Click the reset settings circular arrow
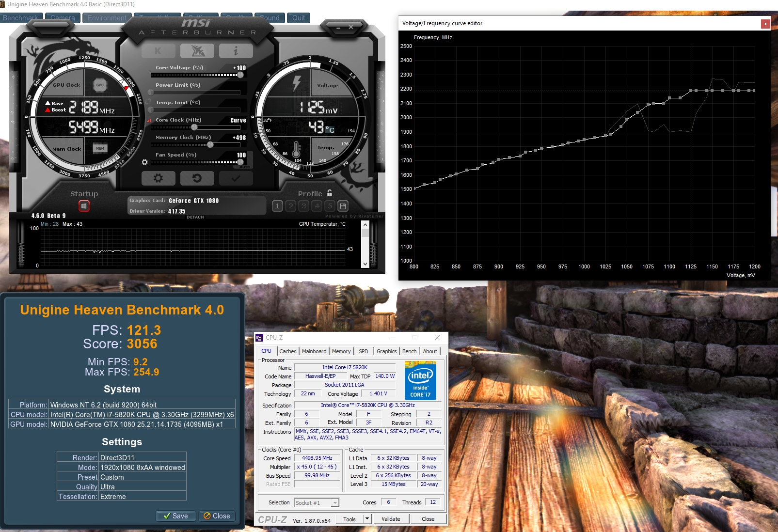 [x=197, y=178]
